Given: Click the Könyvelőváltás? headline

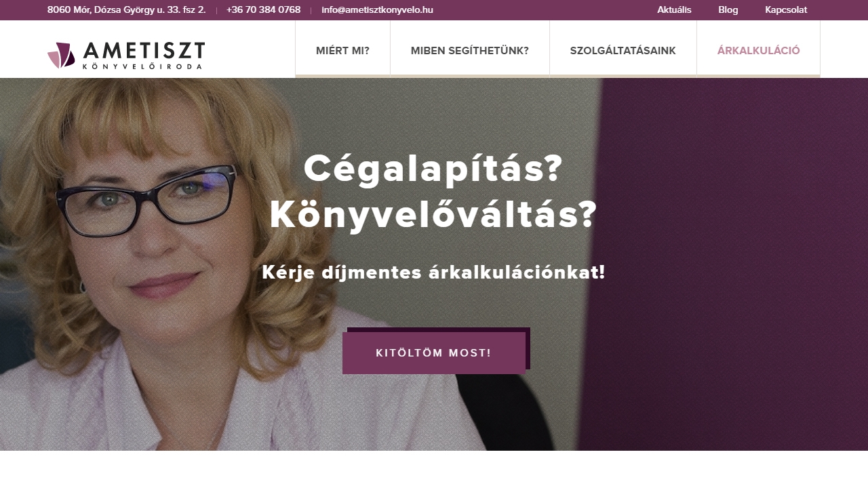Looking at the screenshot, I should tap(433, 216).
